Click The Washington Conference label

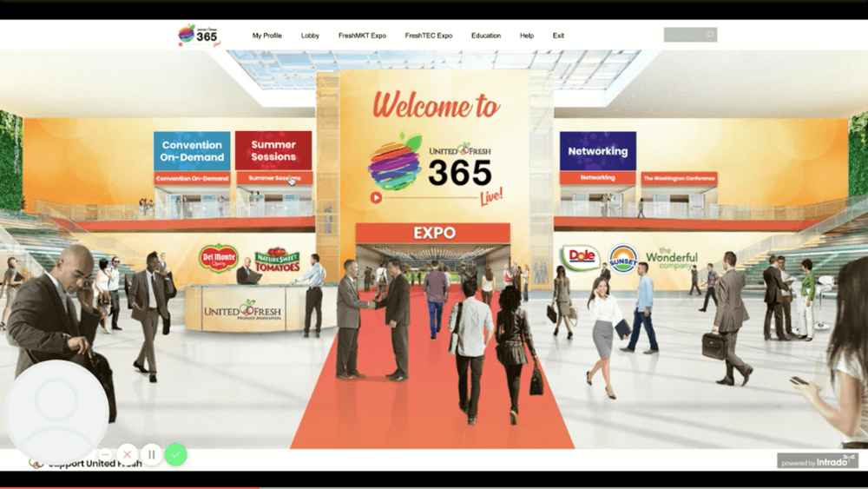pyautogui.click(x=679, y=178)
